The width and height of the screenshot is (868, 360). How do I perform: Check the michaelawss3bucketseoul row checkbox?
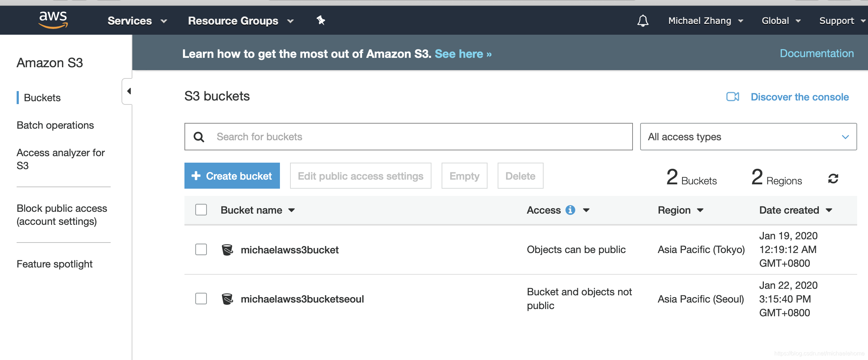pyautogui.click(x=201, y=299)
